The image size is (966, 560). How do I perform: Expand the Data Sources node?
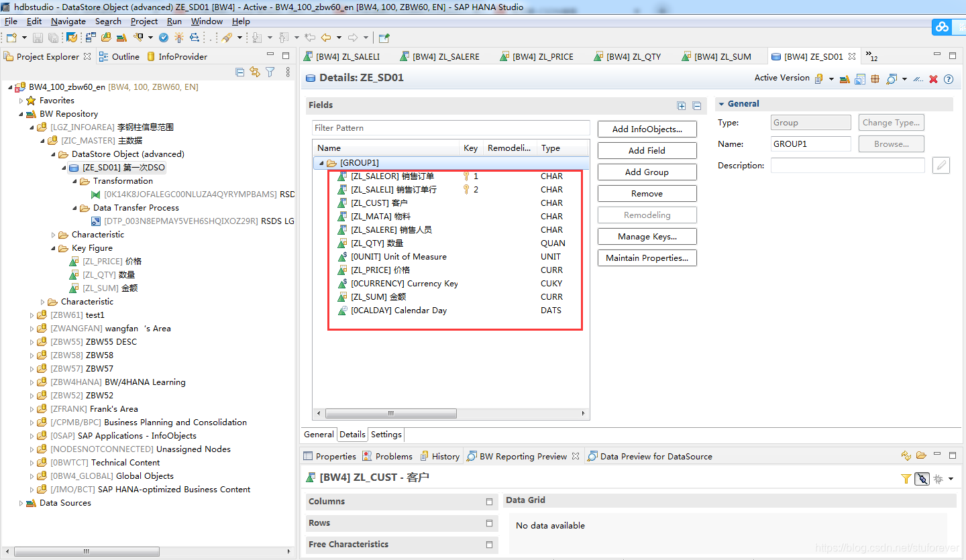click(21, 503)
